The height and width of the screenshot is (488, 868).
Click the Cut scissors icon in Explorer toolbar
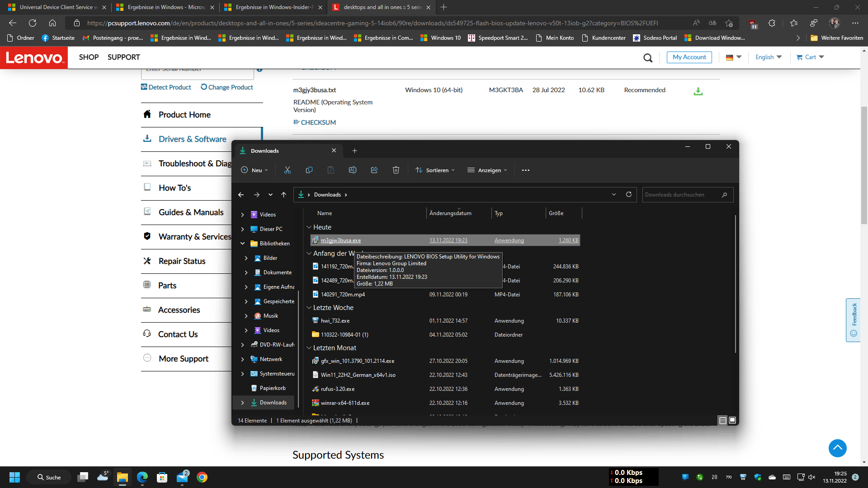tap(288, 170)
